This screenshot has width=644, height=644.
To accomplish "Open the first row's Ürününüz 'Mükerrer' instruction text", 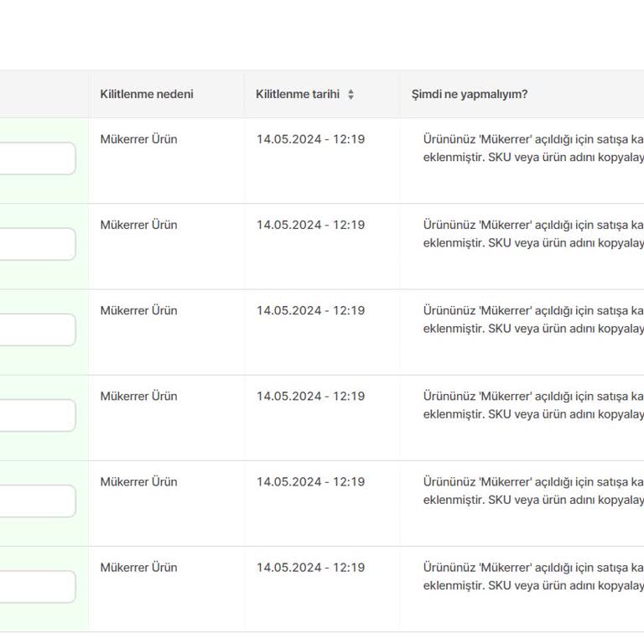I will click(x=533, y=148).
